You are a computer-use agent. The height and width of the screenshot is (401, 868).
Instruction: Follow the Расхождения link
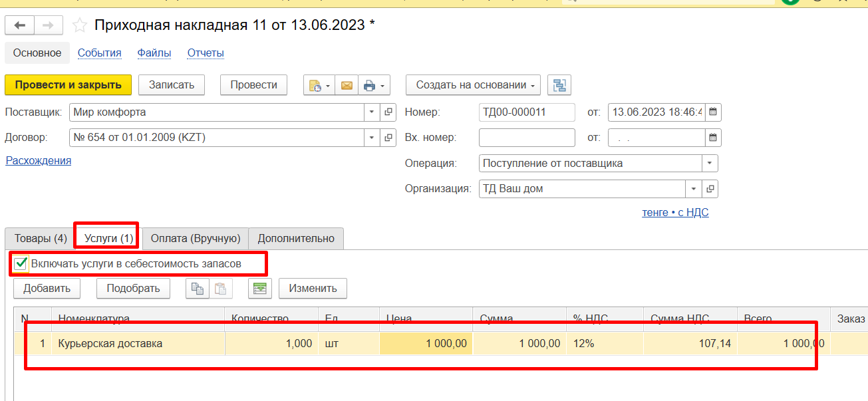[x=38, y=160]
